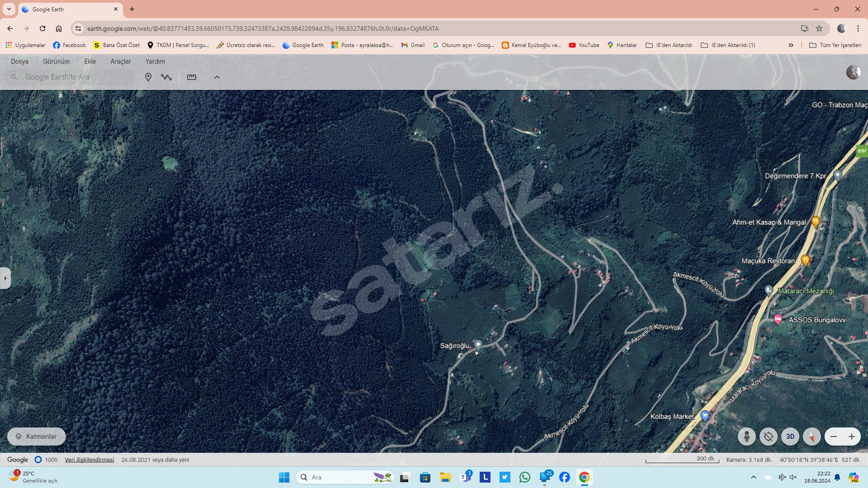Open Chrome profile avatar
The width and height of the screenshot is (868, 488).
tap(841, 28)
